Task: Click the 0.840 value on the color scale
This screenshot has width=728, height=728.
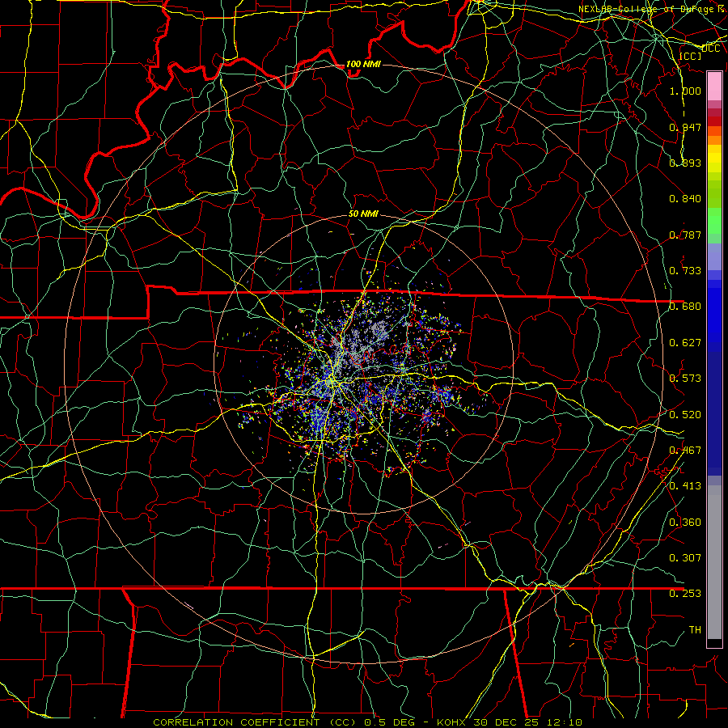Action: [685, 198]
